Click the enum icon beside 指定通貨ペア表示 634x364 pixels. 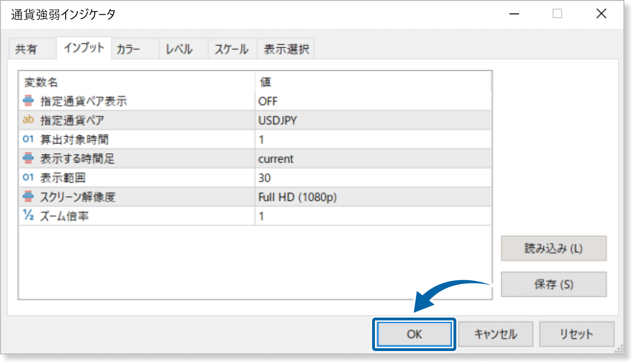click(x=28, y=101)
